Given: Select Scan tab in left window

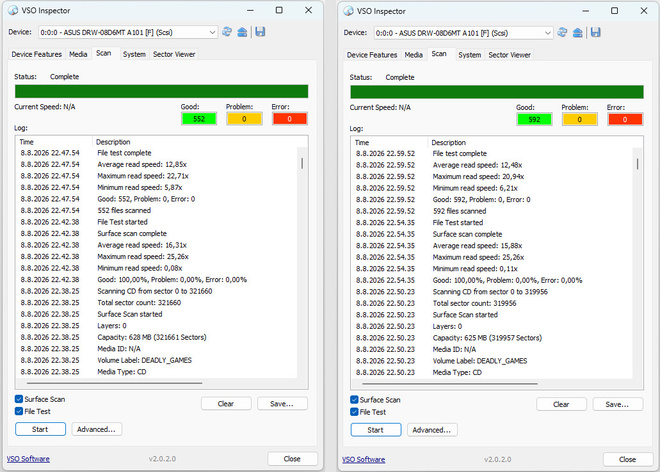Looking at the screenshot, I should pyautogui.click(x=104, y=53).
